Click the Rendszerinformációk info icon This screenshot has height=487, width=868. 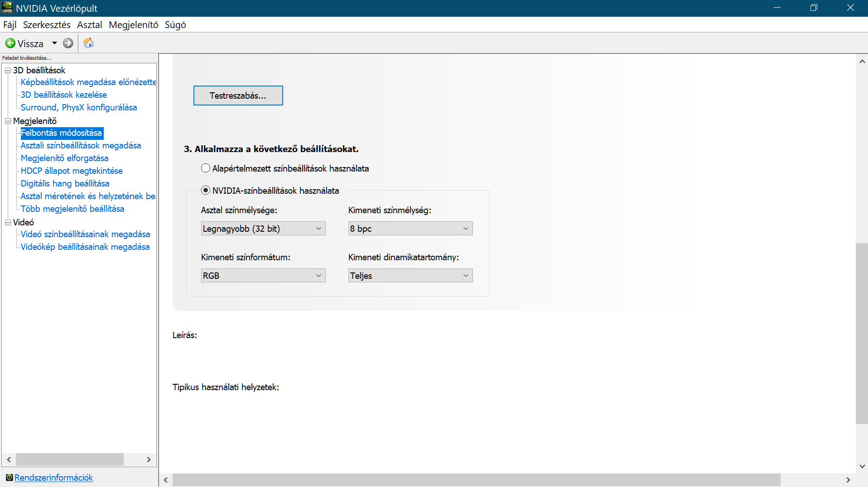click(9, 477)
